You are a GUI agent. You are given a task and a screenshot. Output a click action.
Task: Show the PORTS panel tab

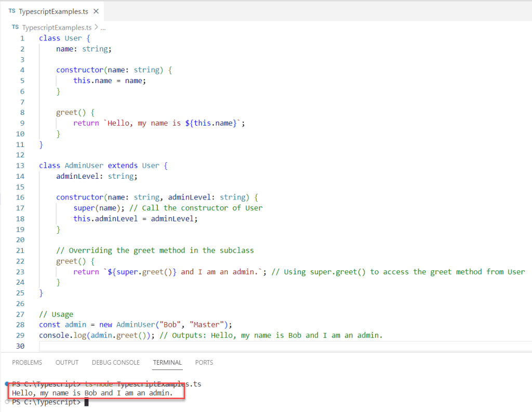(x=204, y=363)
